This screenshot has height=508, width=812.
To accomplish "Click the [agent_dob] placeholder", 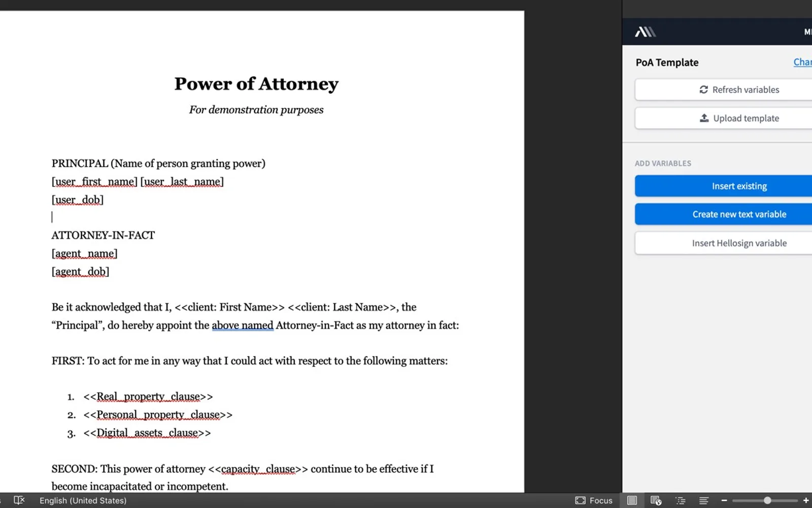I will tap(80, 272).
